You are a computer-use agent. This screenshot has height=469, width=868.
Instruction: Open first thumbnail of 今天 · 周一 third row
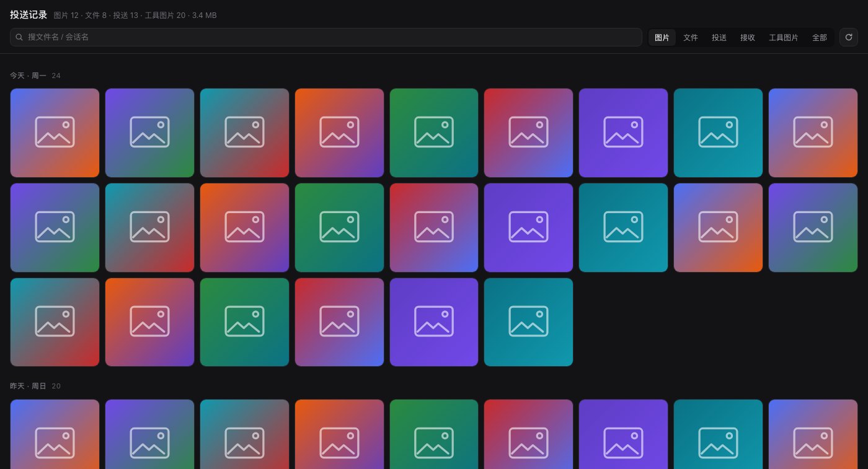55,322
